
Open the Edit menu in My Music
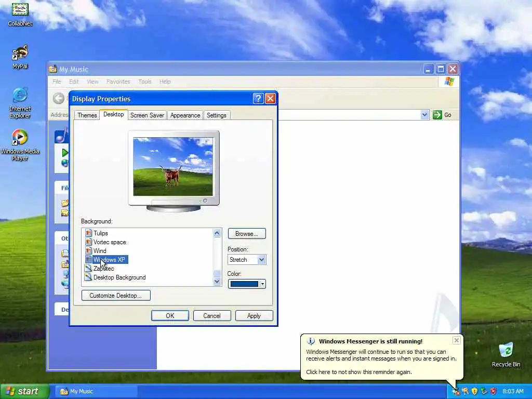74,82
